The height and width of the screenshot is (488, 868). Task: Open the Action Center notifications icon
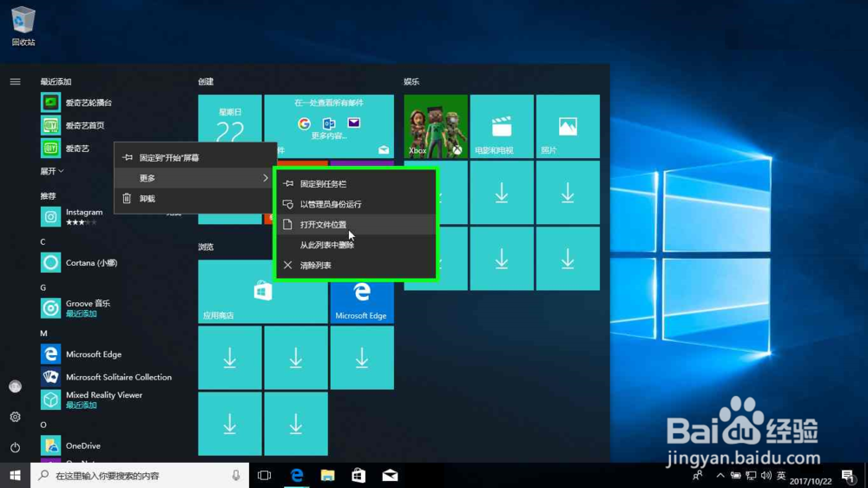849,476
